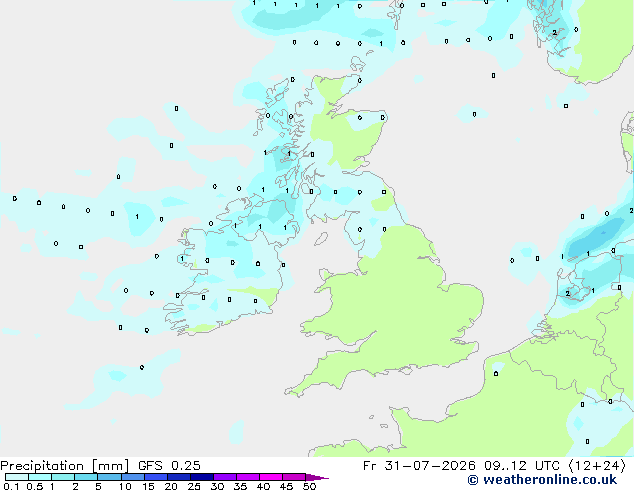The width and height of the screenshot is (634, 490).
Task: Click the legend label '50'
Action: (309, 486)
